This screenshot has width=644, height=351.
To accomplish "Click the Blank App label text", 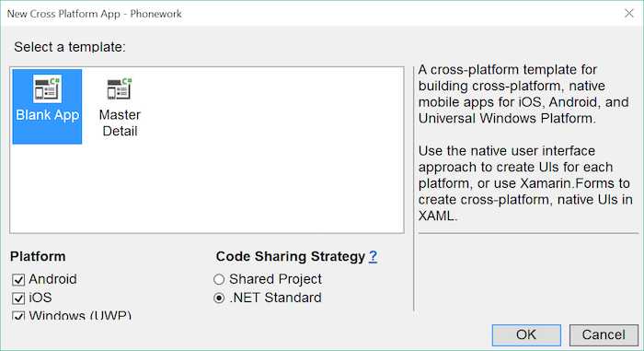I will coord(47,115).
